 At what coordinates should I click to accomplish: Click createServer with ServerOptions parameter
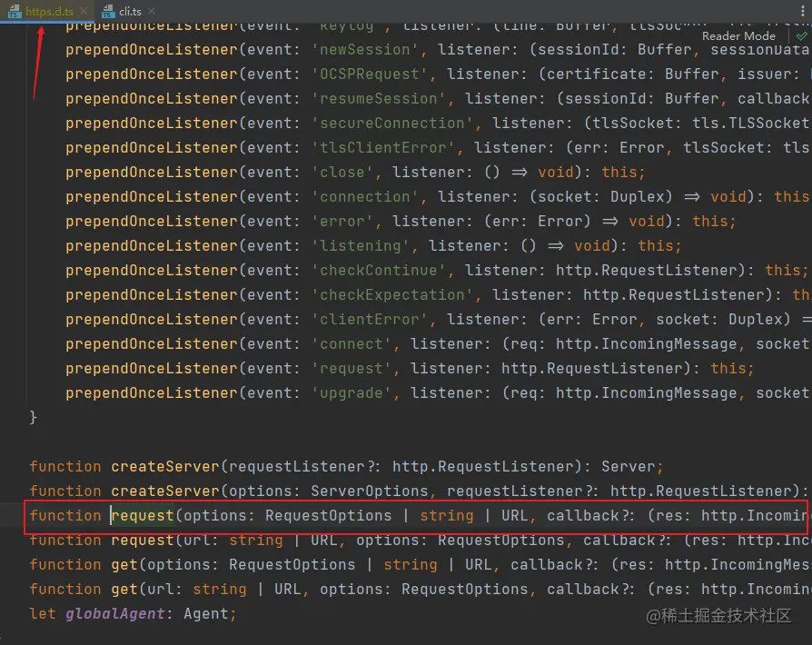coord(165,491)
